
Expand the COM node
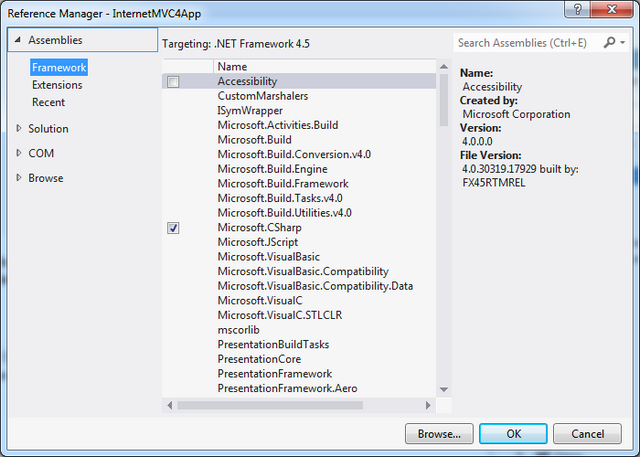(18, 153)
